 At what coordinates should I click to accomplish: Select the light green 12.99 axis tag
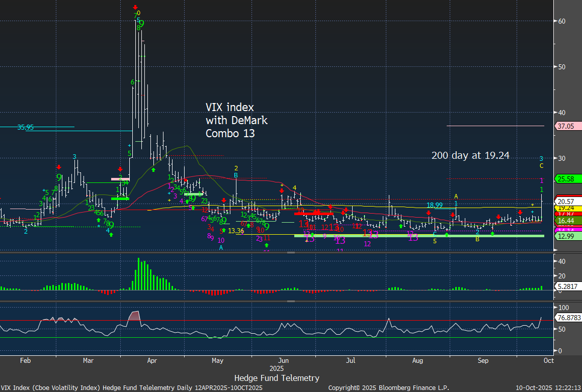[566, 236]
